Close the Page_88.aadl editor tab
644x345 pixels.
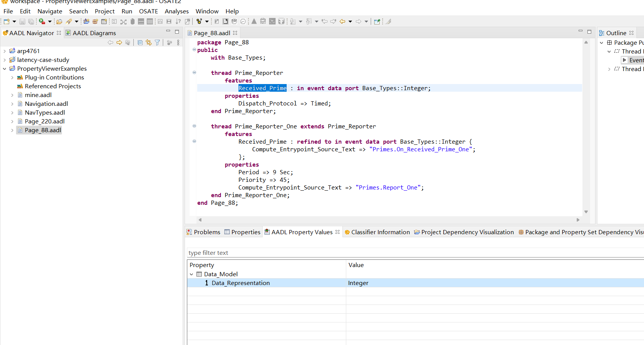(x=235, y=33)
